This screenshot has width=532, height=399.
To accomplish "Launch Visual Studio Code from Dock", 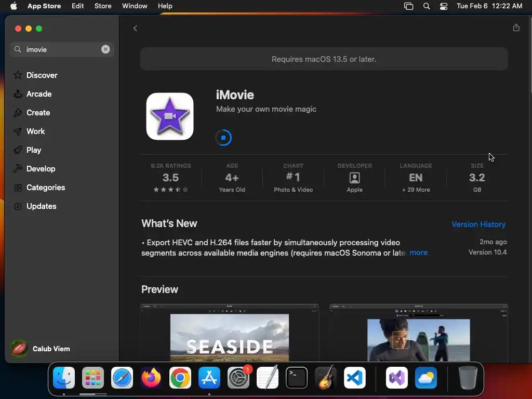I will (x=354, y=378).
